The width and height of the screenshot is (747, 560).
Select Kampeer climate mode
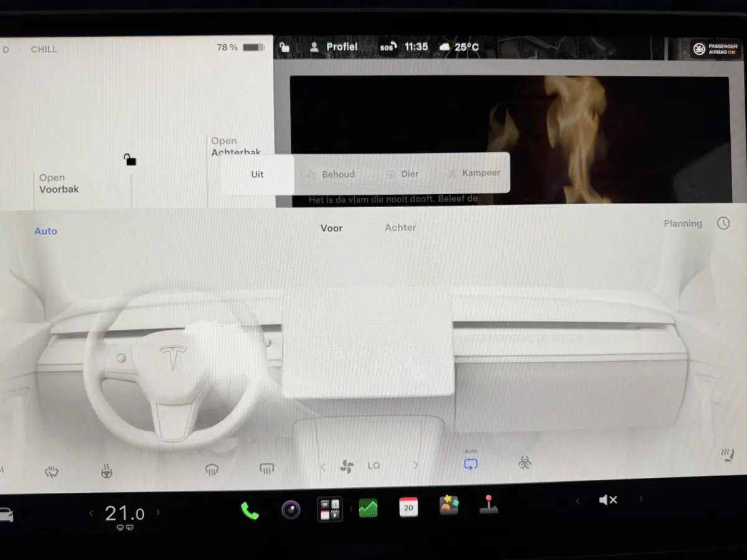point(474,173)
